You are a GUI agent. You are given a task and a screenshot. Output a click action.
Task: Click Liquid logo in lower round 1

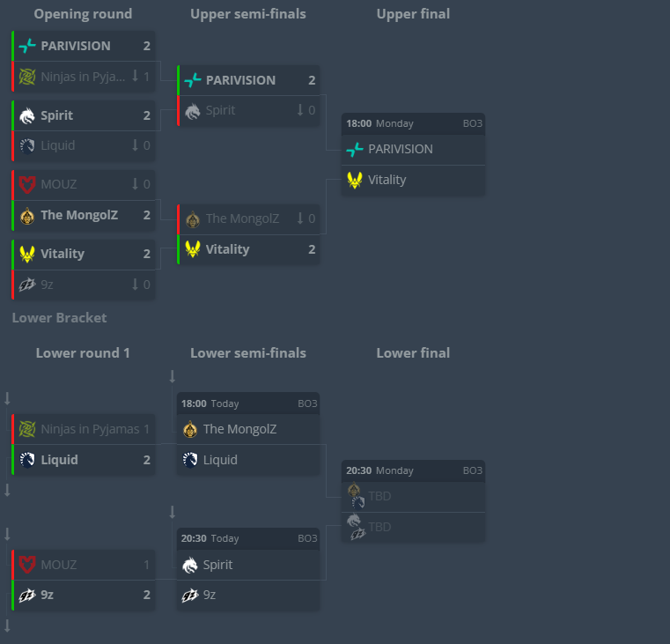[27, 460]
